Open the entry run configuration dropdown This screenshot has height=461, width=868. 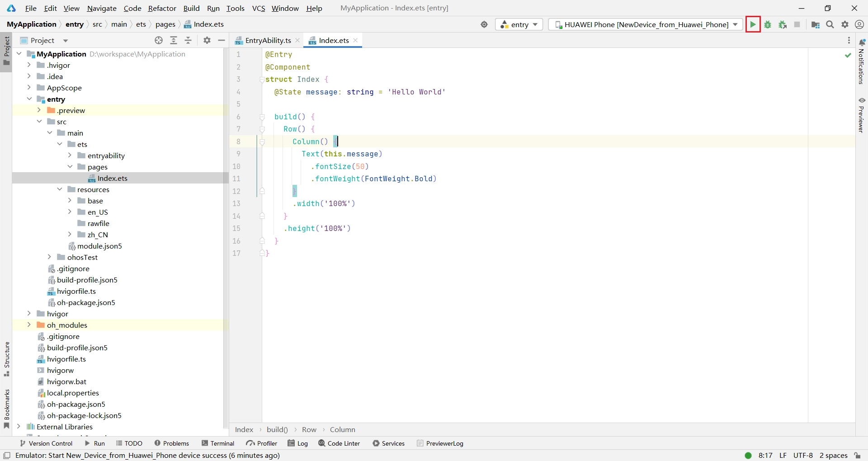[x=519, y=24]
